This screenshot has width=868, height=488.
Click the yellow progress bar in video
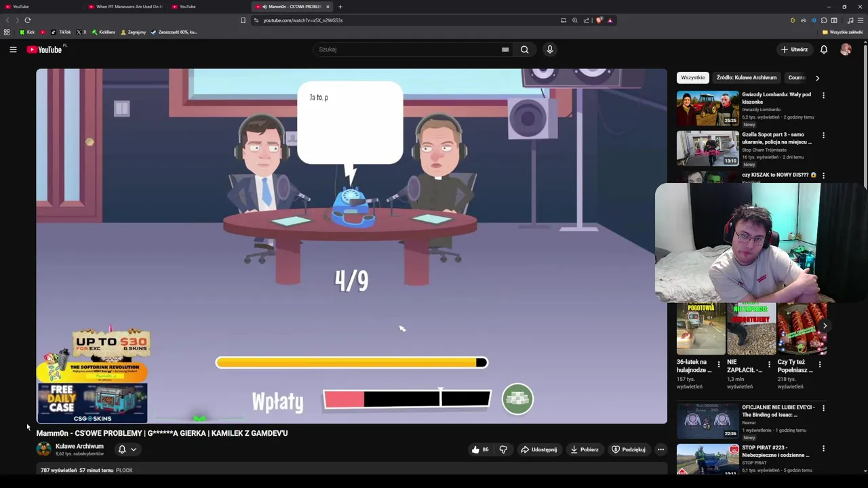pos(351,363)
